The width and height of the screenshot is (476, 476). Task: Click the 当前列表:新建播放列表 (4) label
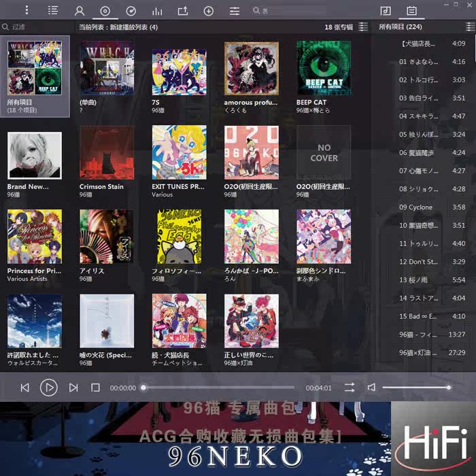click(118, 27)
